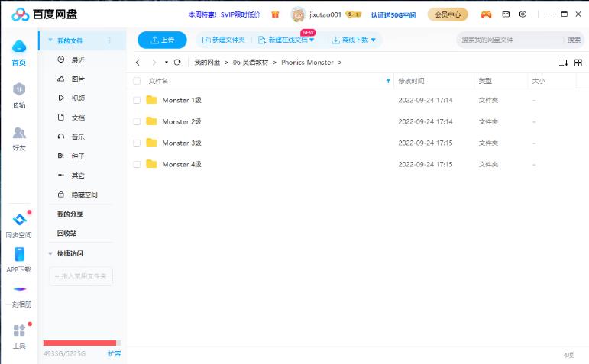
Task: Open the sort order icon
Action: point(563,63)
